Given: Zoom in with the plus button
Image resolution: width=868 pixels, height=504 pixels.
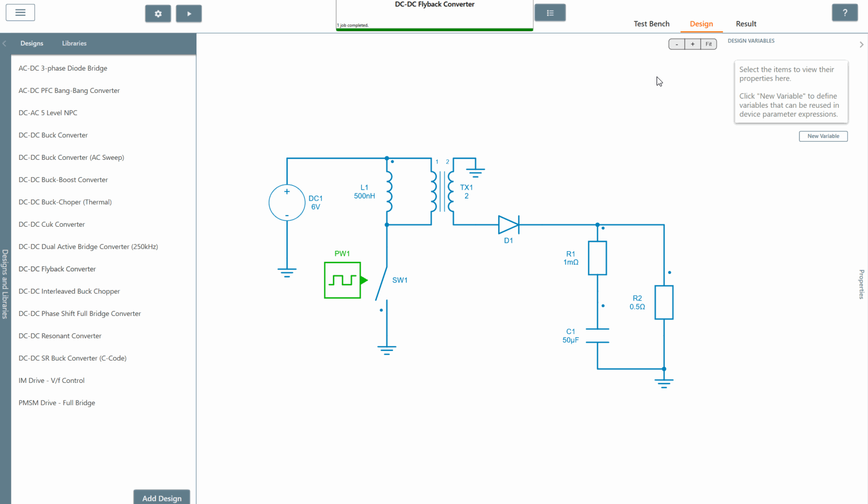Looking at the screenshot, I should 692,44.
